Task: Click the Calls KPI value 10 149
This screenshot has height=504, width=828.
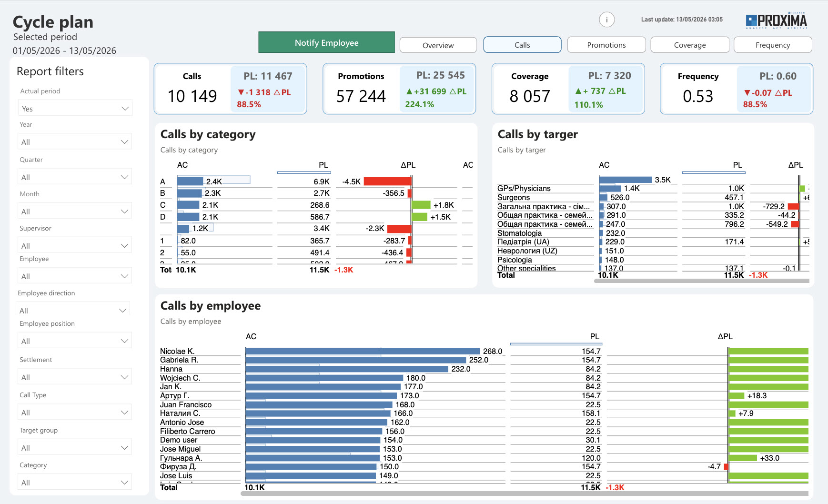Action: 192,96
